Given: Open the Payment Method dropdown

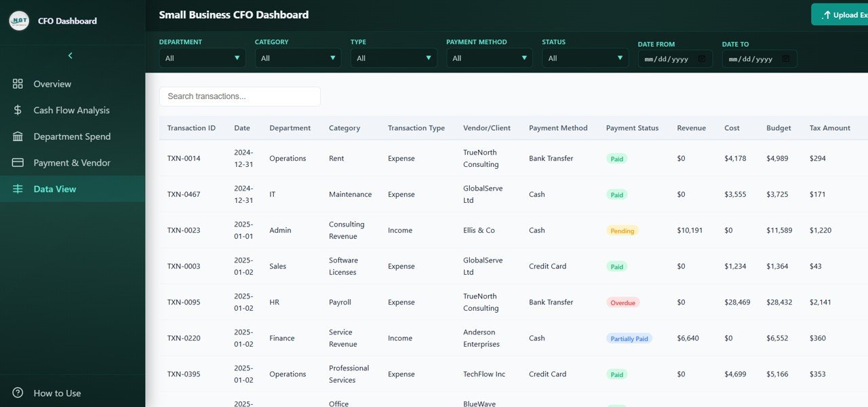Looking at the screenshot, I should pyautogui.click(x=489, y=58).
